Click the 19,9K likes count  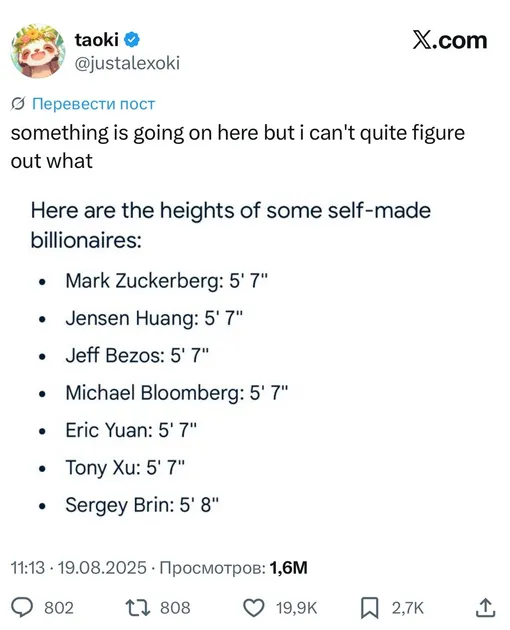click(297, 608)
